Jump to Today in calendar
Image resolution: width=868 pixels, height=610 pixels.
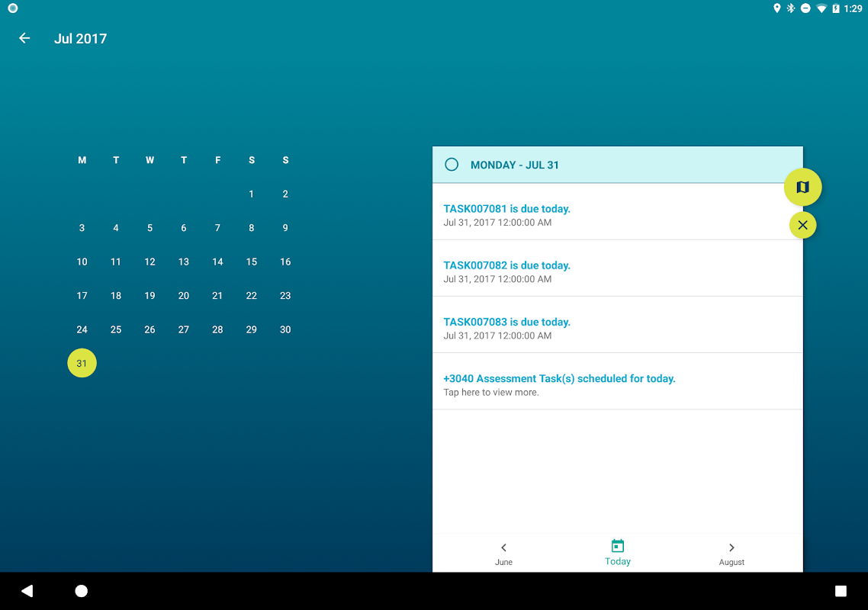pos(617,553)
